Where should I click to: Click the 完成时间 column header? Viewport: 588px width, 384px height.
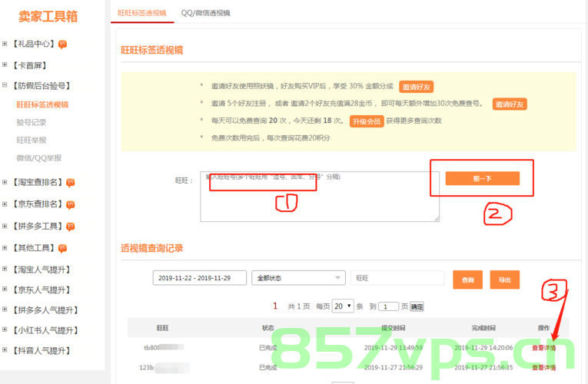[483, 328]
